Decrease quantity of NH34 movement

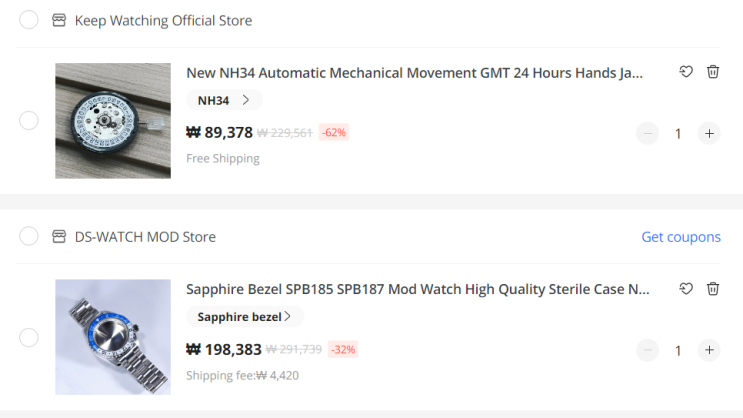coord(648,133)
